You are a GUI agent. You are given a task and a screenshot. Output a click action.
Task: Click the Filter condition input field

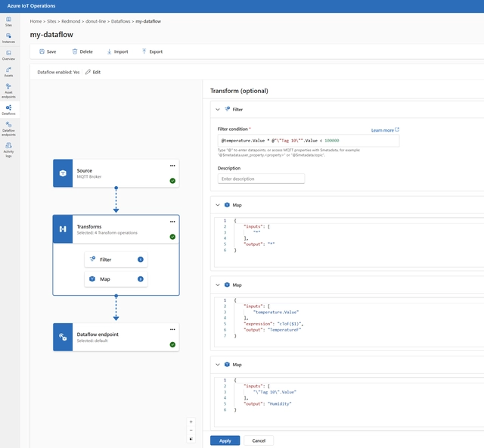click(309, 141)
